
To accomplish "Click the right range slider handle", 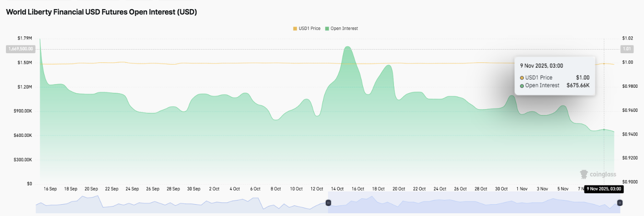I will pyautogui.click(x=619, y=202).
